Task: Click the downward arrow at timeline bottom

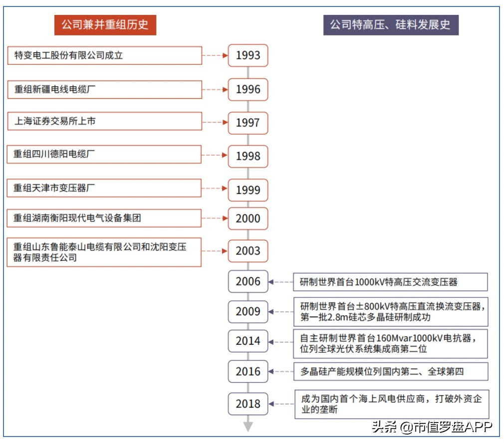Action: pyautogui.click(x=248, y=427)
